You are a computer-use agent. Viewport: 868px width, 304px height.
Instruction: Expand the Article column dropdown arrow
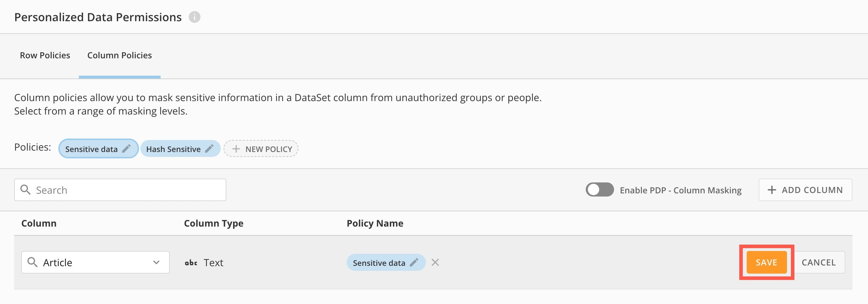point(156,262)
